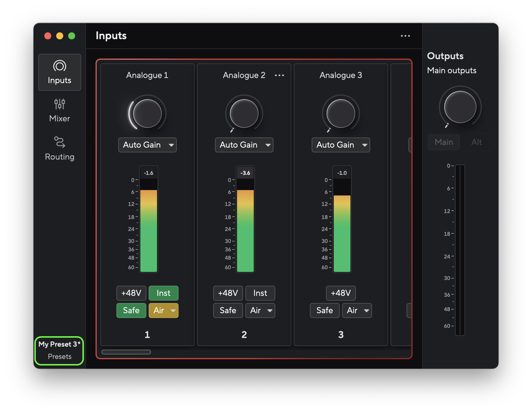The image size is (532, 413).
Task: Turn off Safe mode for Analogue 1
Action: coord(131,310)
